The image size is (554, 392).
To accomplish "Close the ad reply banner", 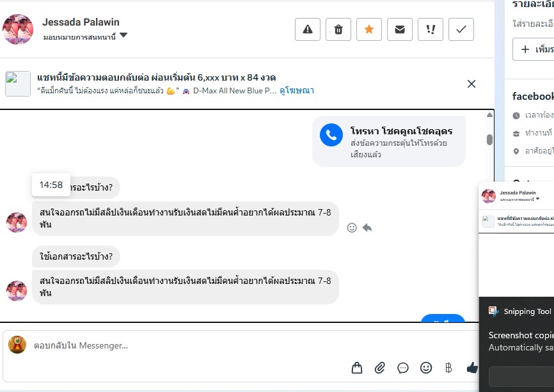I will coord(471,84).
